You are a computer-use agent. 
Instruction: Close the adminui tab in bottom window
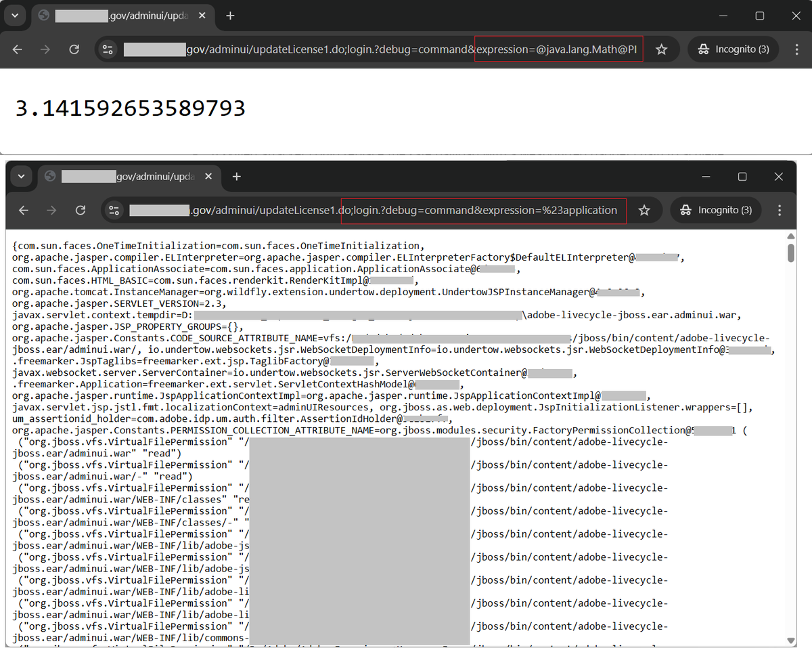(x=208, y=177)
